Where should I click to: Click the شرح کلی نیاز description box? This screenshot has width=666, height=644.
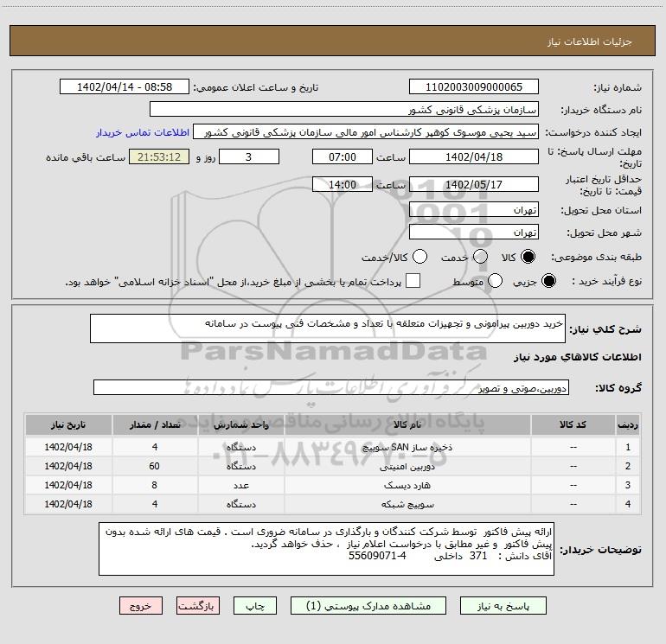[328, 328]
